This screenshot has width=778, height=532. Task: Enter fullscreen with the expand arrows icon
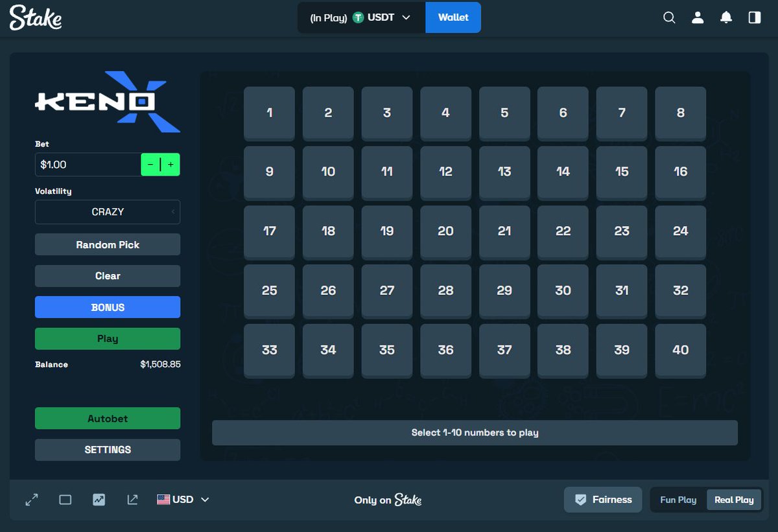click(x=32, y=500)
